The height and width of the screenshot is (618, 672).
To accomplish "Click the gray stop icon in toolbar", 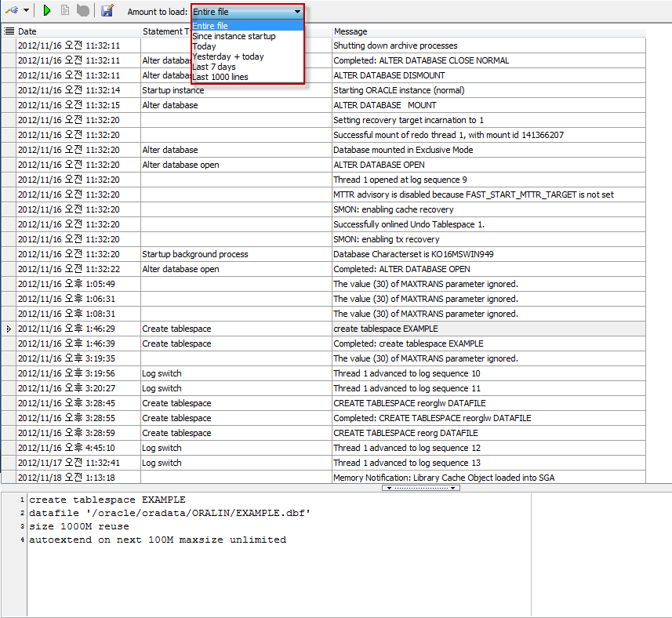I will pyautogui.click(x=82, y=11).
